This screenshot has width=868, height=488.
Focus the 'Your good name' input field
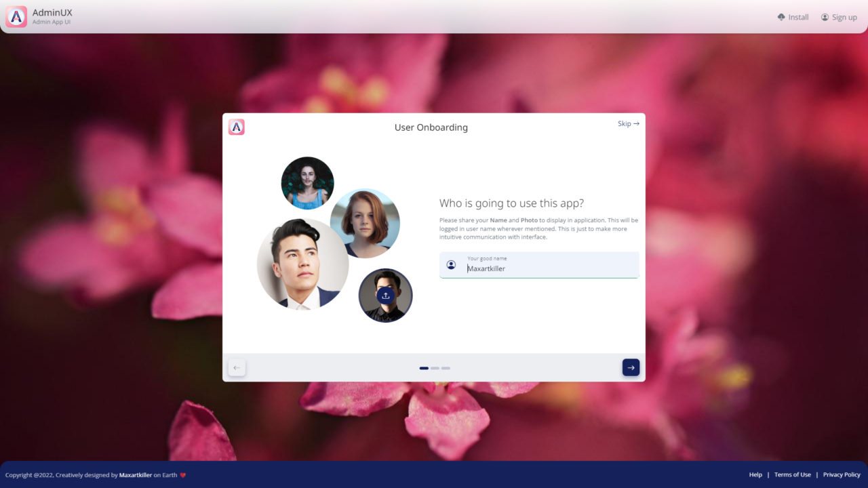542,268
